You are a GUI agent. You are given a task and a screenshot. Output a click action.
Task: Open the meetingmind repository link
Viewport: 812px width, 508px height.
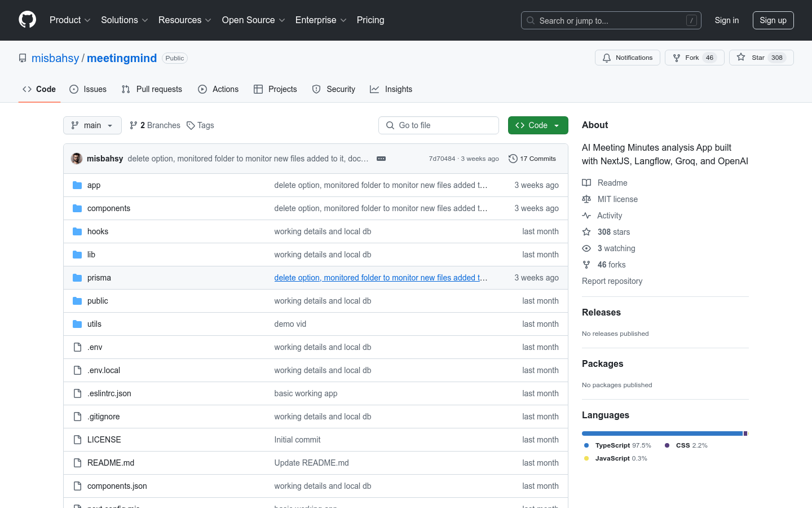[x=122, y=58]
